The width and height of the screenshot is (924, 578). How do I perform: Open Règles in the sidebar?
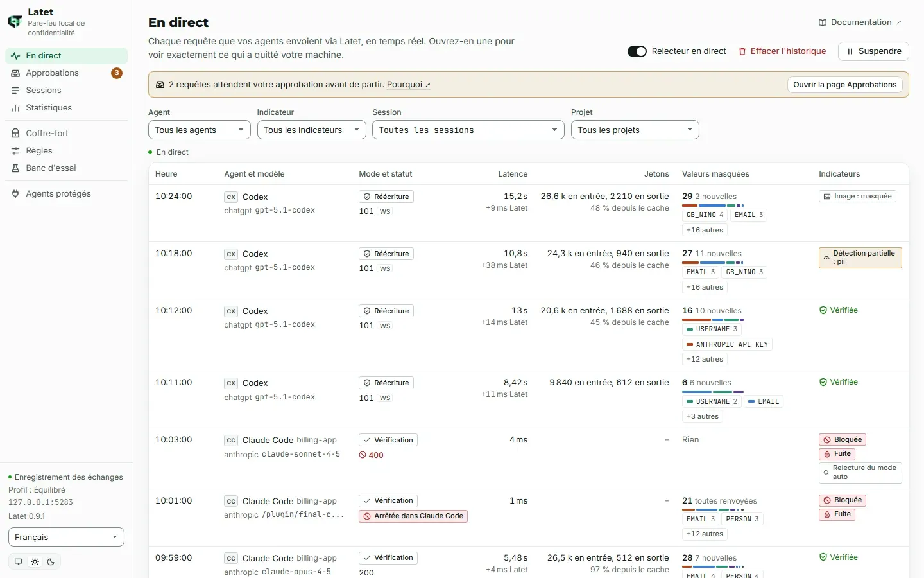pyautogui.click(x=66, y=151)
